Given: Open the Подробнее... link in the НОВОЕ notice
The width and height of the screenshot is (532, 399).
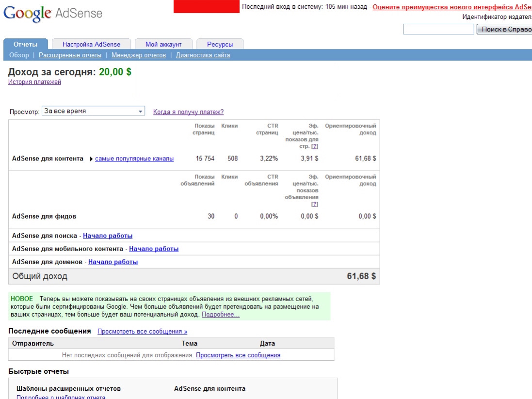Looking at the screenshot, I should click(x=221, y=315).
